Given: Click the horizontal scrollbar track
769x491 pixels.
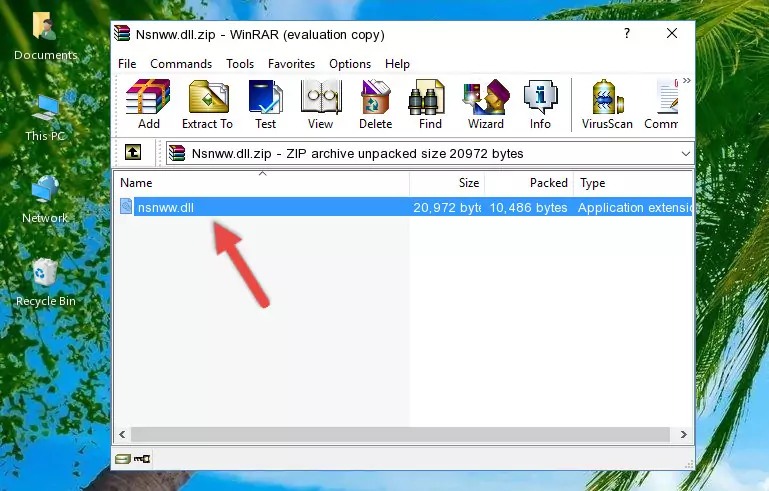Looking at the screenshot, I should pos(400,435).
